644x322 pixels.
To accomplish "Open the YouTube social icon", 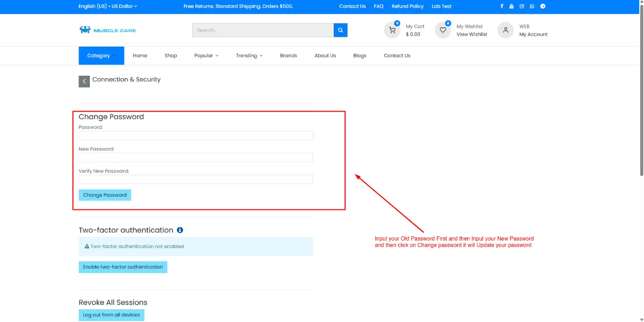I will [511, 6].
